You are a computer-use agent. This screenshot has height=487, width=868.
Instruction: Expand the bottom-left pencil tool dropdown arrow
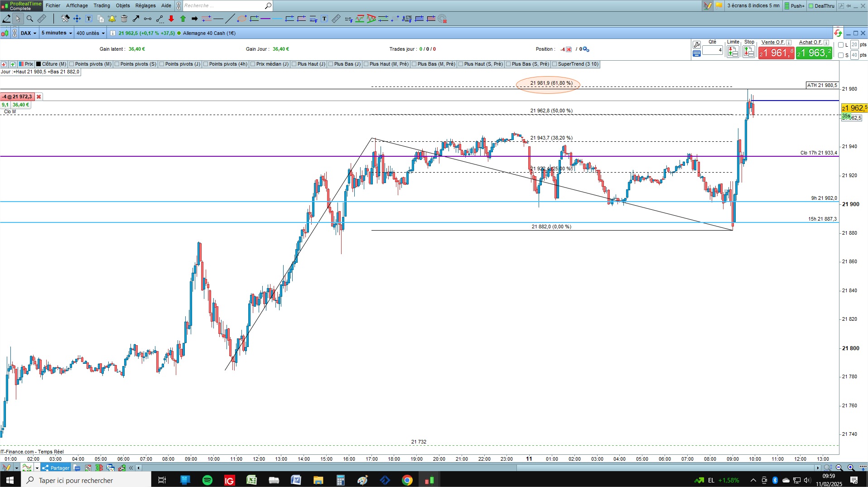pos(16,468)
